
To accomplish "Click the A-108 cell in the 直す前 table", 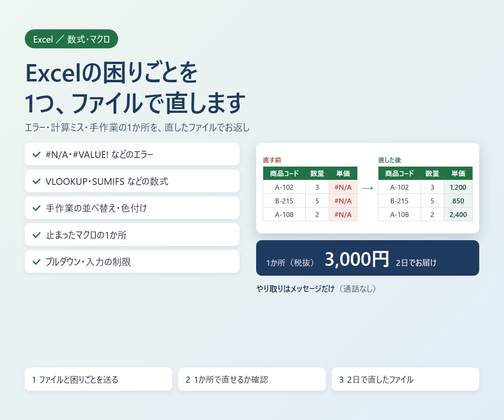I will click(x=284, y=215).
